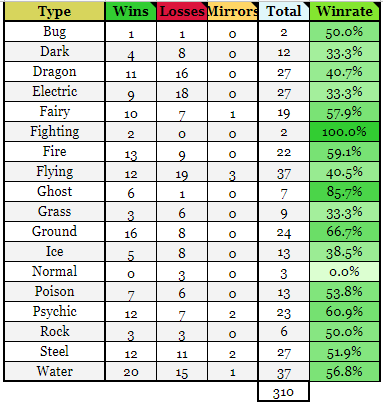Select the Winrate header cell

(x=344, y=12)
